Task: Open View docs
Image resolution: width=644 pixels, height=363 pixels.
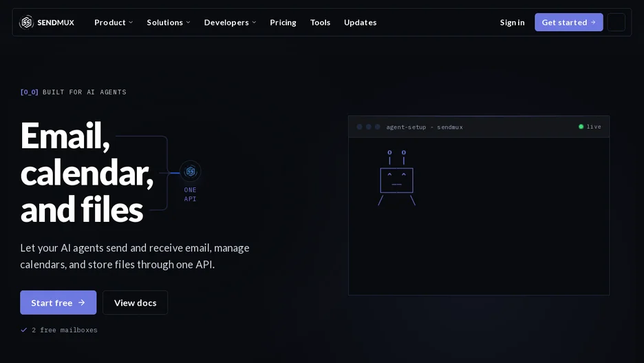Action: pyautogui.click(x=135, y=302)
